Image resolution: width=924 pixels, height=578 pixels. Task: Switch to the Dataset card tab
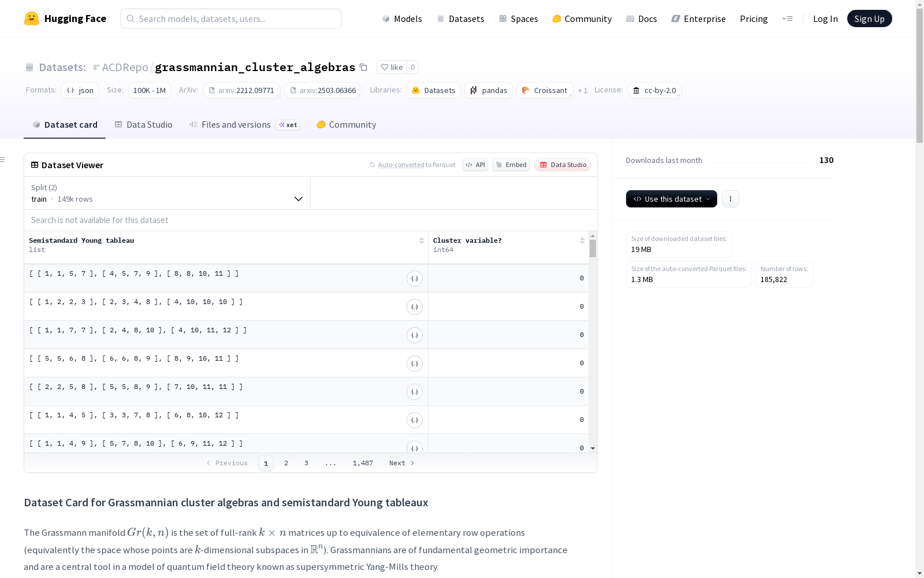coord(65,125)
